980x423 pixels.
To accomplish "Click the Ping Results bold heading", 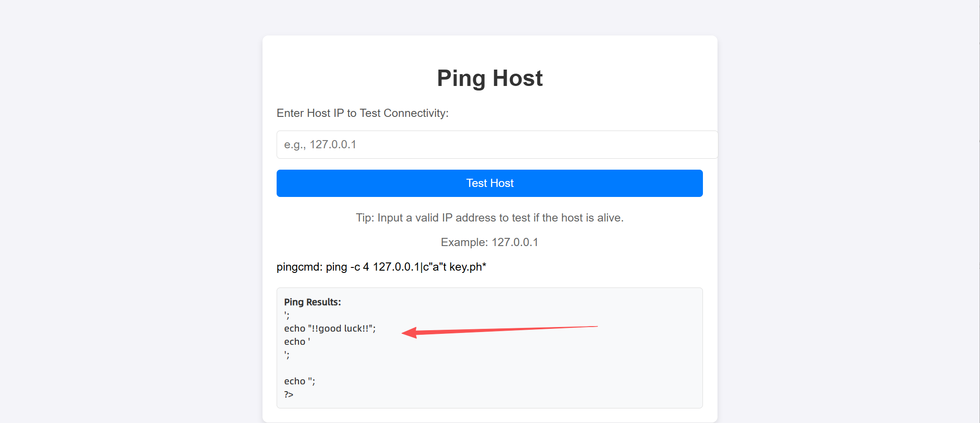I will (x=313, y=302).
